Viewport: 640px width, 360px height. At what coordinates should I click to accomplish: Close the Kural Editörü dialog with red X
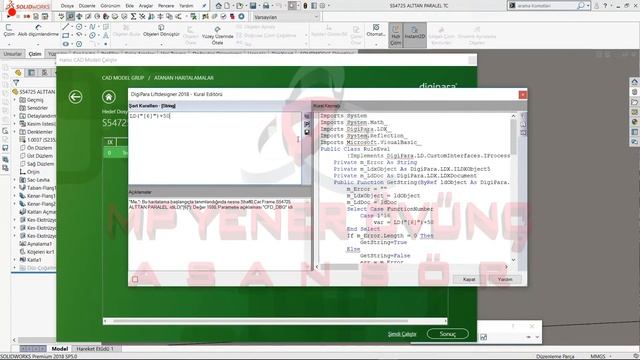[x=522, y=94]
